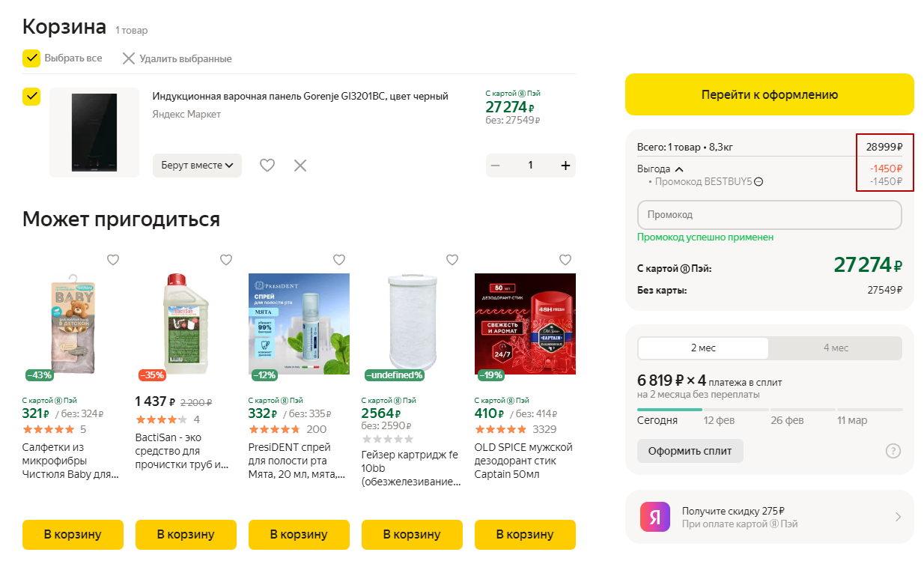Remove the BESTBUY5 promo code icon
Viewport: 924px width, 561px height.
point(759,182)
